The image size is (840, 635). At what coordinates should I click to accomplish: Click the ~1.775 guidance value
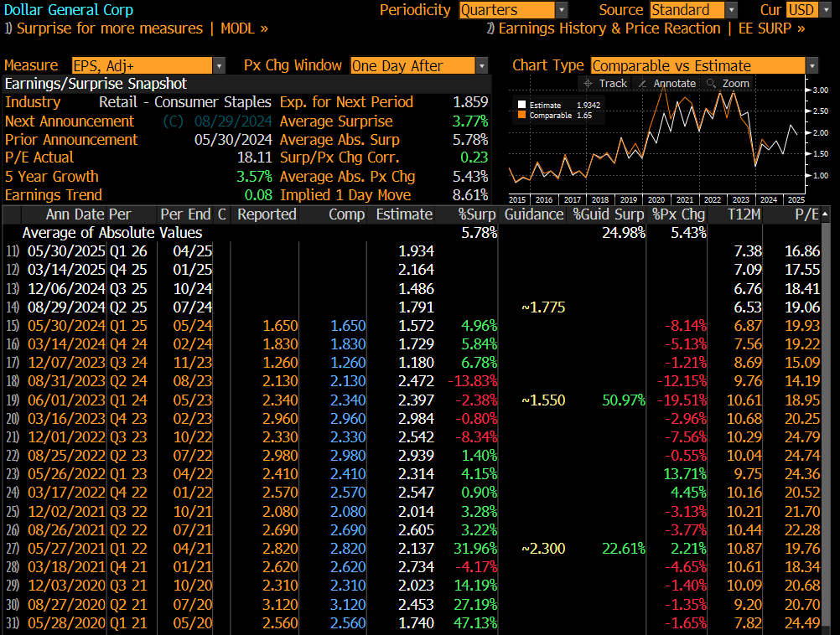tap(543, 307)
